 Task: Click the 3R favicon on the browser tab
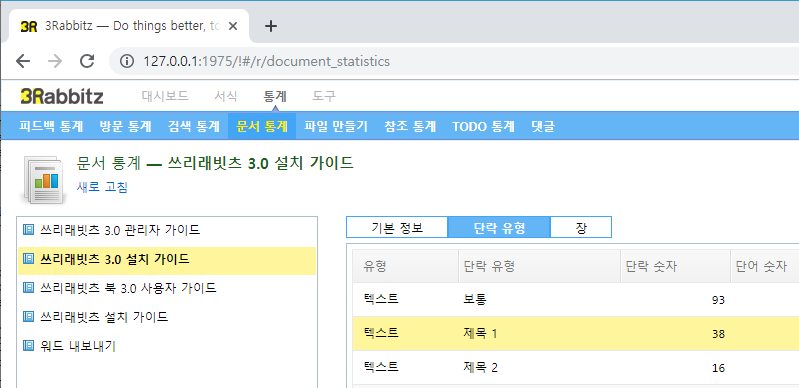tap(29, 27)
